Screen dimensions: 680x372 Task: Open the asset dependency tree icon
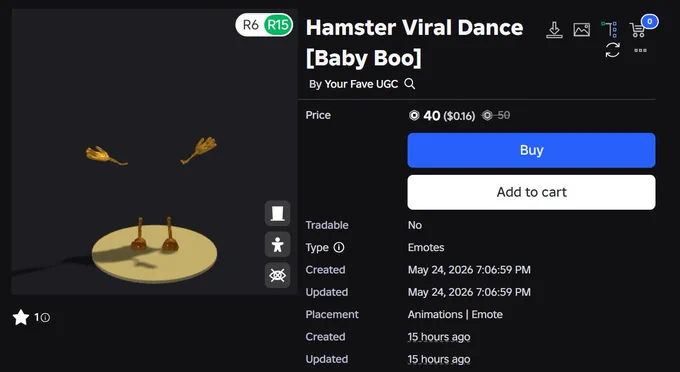point(609,29)
